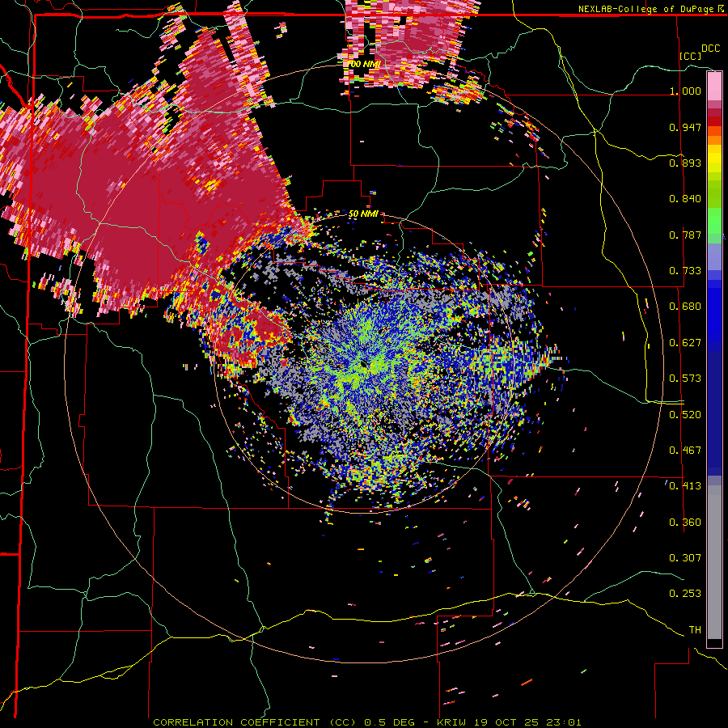Viewport: 728px width, 728px height.
Task: Click the 0.307 scale value
Action: pyautogui.click(x=685, y=558)
